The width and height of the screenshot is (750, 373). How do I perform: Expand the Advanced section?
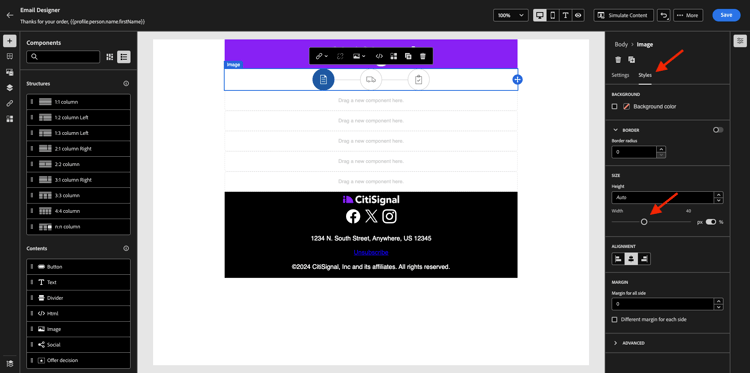(615, 343)
